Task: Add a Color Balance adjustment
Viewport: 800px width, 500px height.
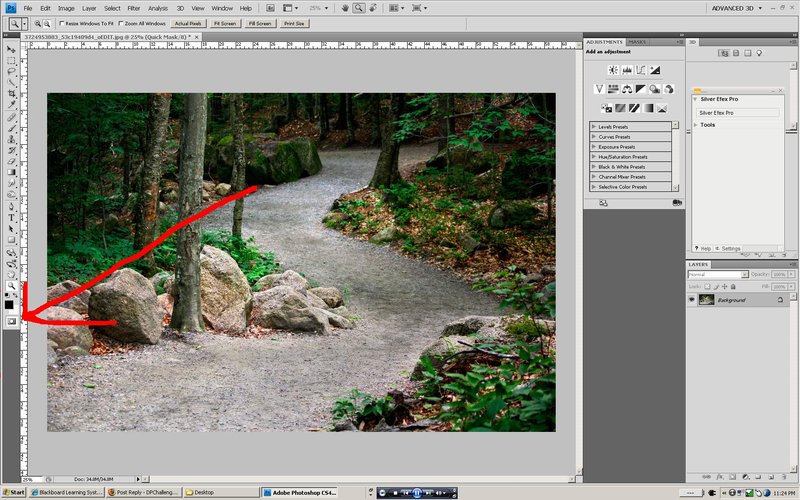Action: [627, 89]
